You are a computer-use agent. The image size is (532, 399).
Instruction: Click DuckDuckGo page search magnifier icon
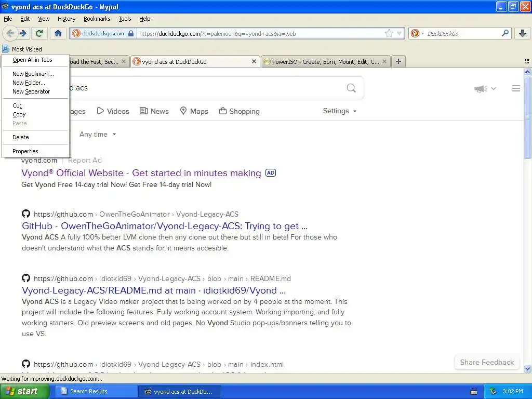point(351,88)
